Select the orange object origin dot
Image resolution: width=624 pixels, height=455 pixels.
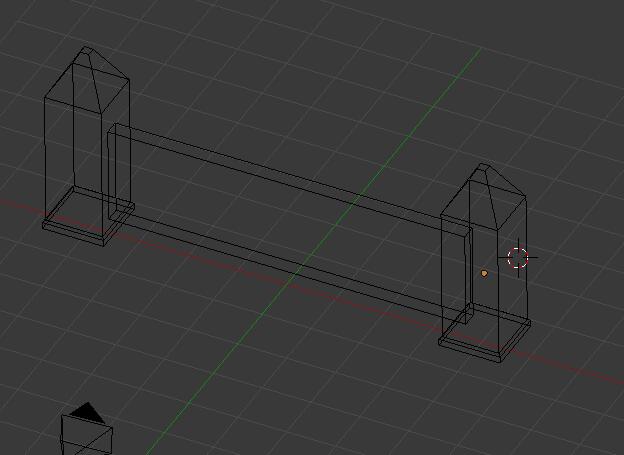484,273
